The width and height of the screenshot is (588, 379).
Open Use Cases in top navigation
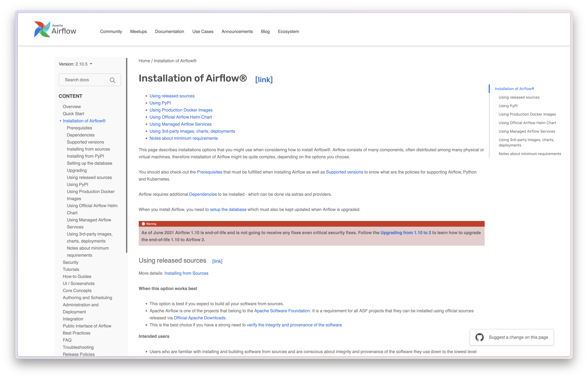click(203, 31)
